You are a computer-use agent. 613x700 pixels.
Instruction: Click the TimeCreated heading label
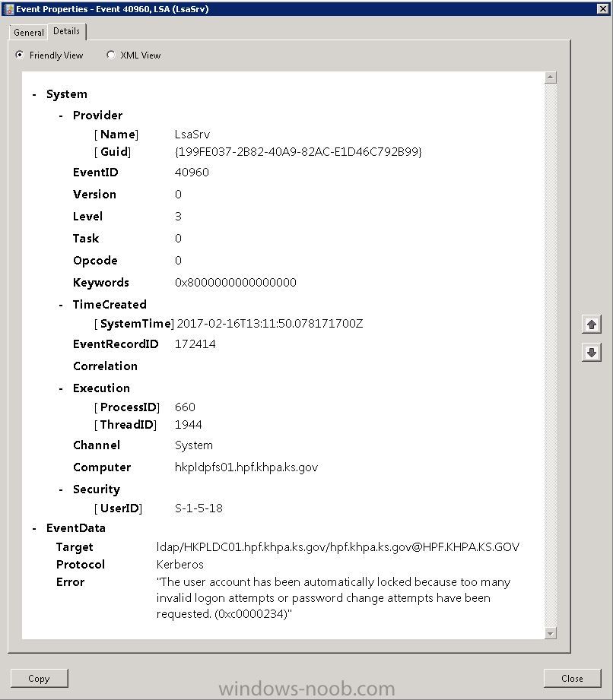click(x=110, y=305)
